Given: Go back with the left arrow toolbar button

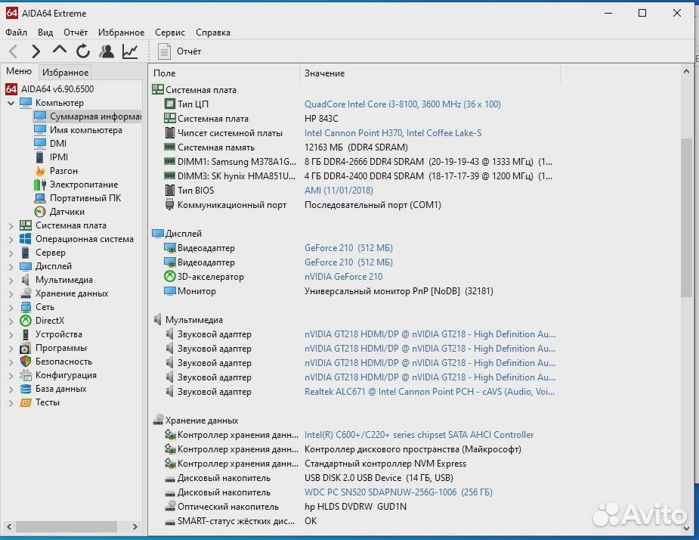Looking at the screenshot, I should [13, 52].
